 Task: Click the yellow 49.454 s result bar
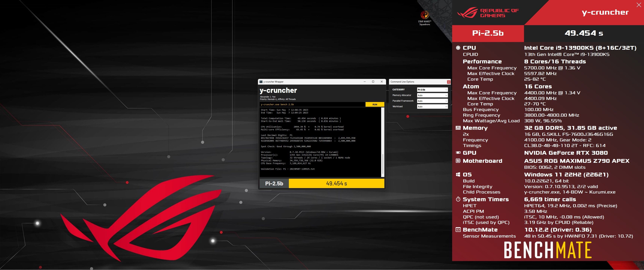[336, 183]
